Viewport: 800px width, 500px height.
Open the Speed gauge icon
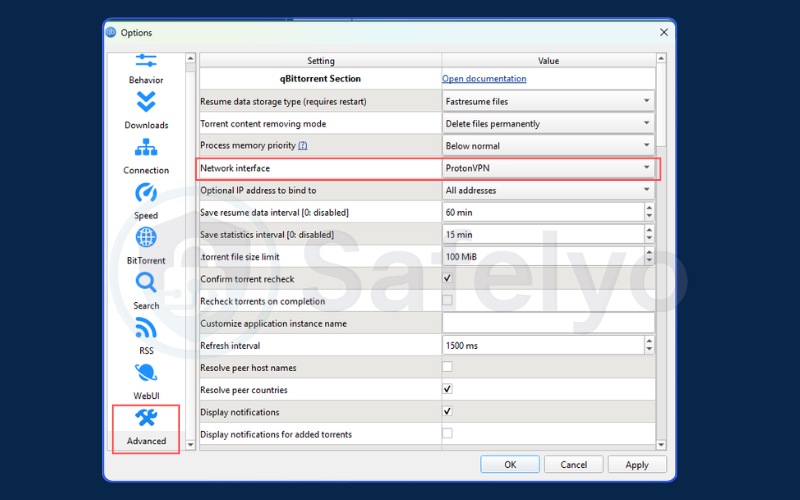click(x=146, y=193)
